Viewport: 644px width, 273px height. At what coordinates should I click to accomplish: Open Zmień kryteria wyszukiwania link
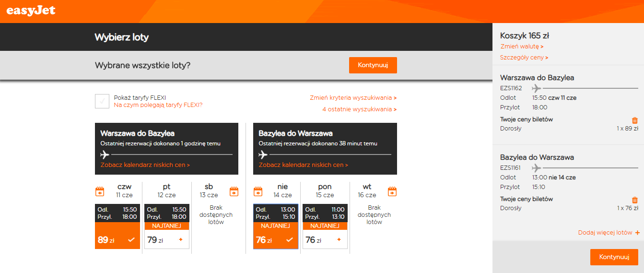tap(353, 98)
